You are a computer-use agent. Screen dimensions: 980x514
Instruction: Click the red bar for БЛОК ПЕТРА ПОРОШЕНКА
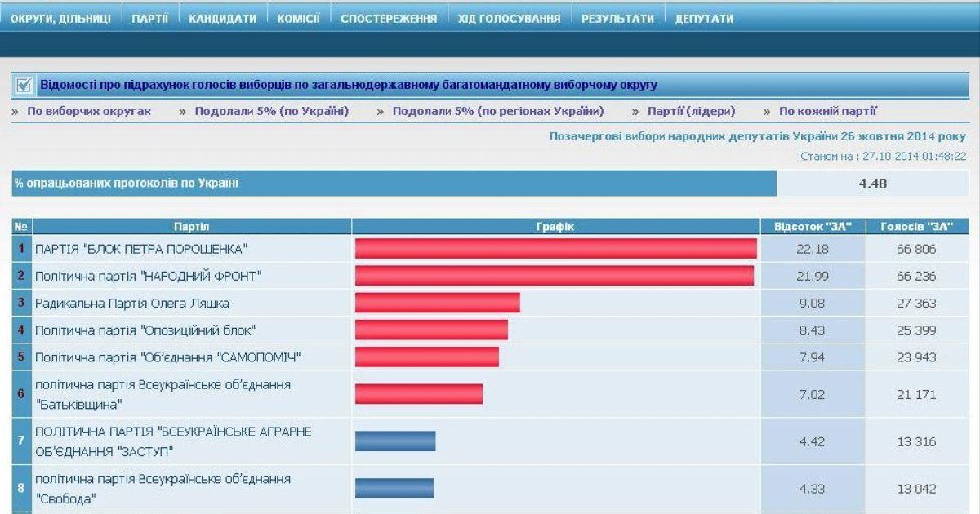(555, 248)
